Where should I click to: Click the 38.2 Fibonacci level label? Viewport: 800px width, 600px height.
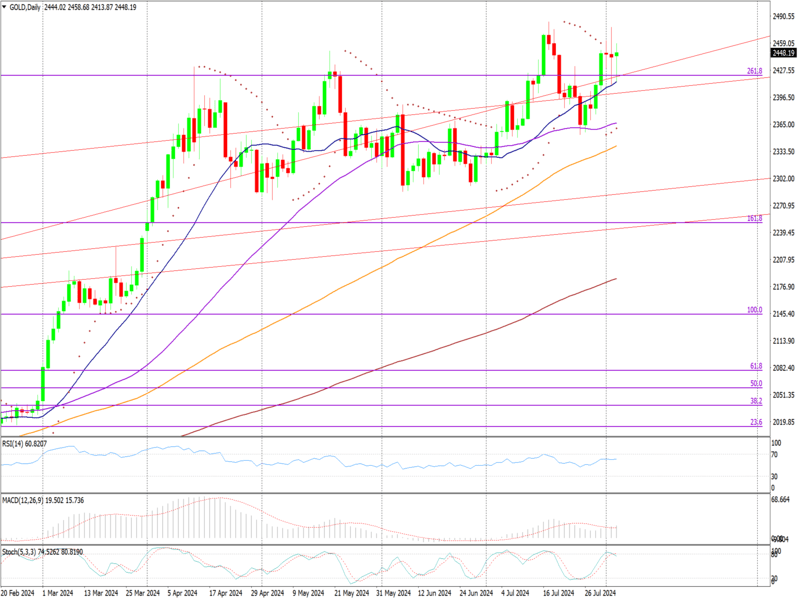[757, 401]
